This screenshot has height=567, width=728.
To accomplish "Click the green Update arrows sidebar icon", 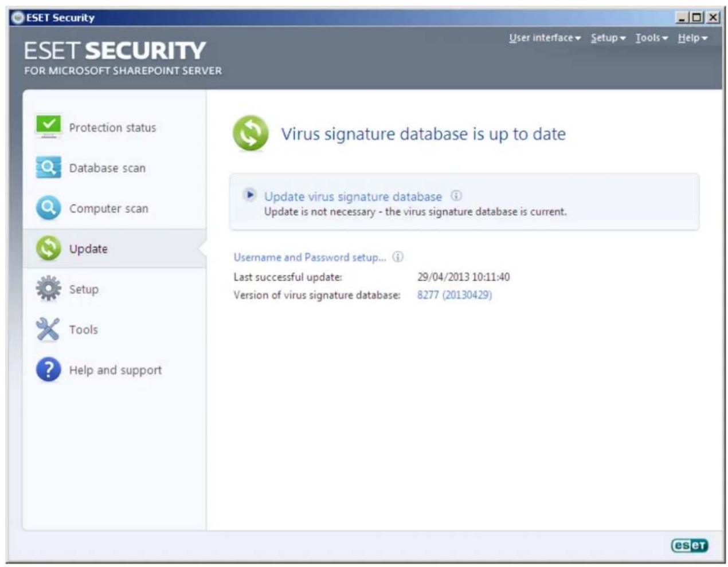I will click(x=48, y=249).
